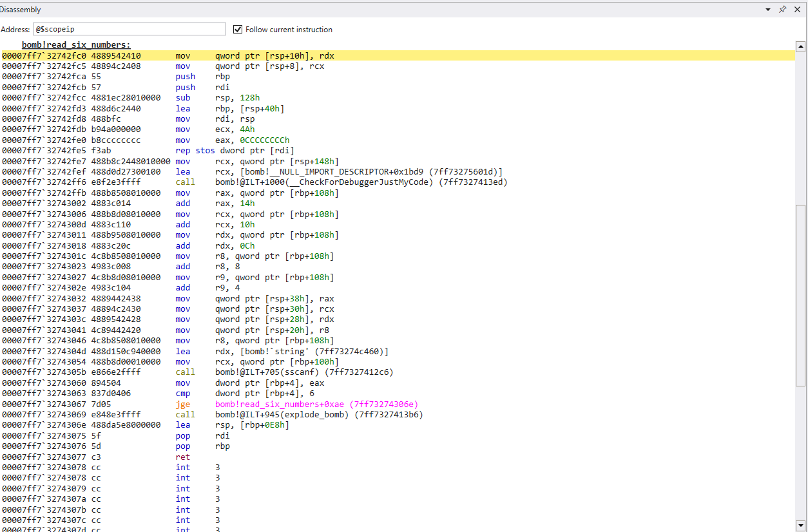The width and height of the screenshot is (808, 532).
Task: Click the bomb!read_six_numbers function label
Action: [x=76, y=45]
